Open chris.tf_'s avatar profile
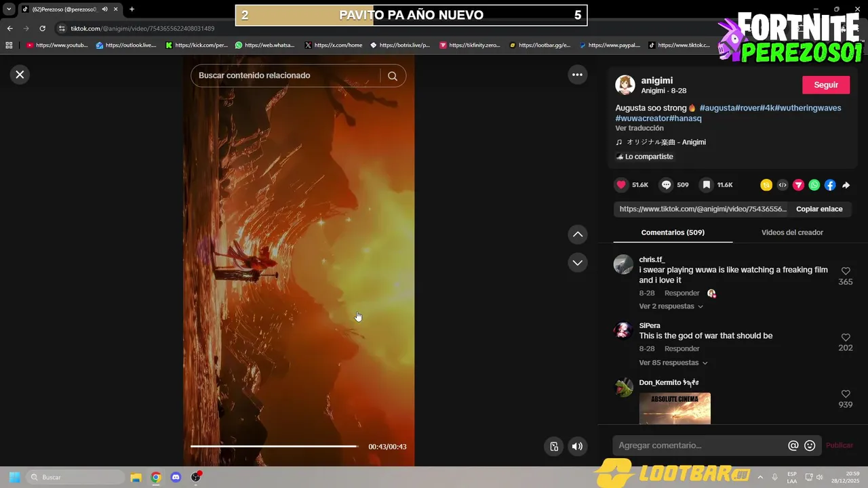 [623, 264]
